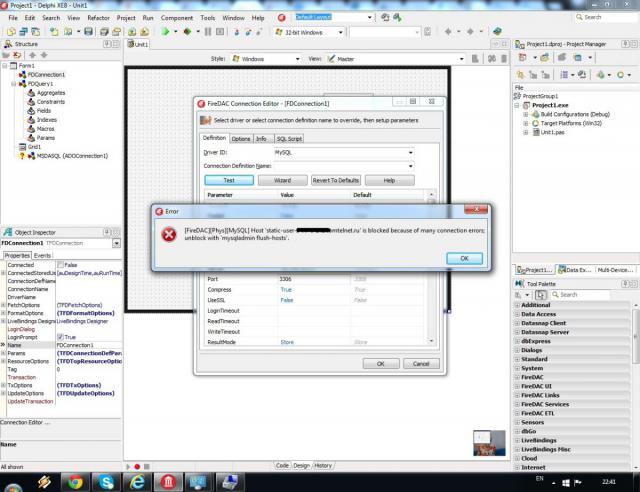Image resolution: width=640 pixels, height=492 pixels.
Task: Click the Macros node icon
Action: [31, 129]
